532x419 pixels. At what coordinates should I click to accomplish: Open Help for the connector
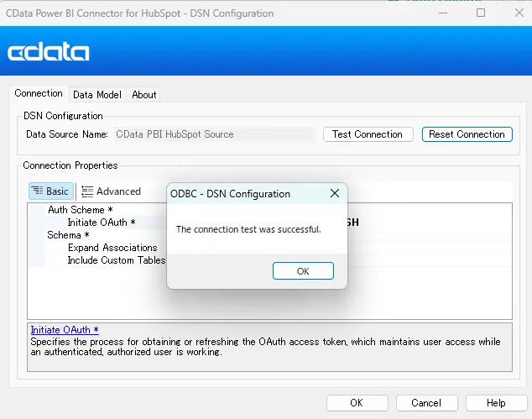[x=496, y=403]
